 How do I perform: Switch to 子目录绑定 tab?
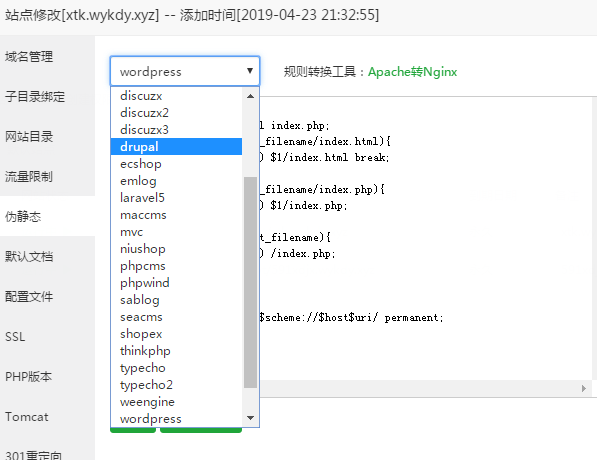tap(47, 96)
